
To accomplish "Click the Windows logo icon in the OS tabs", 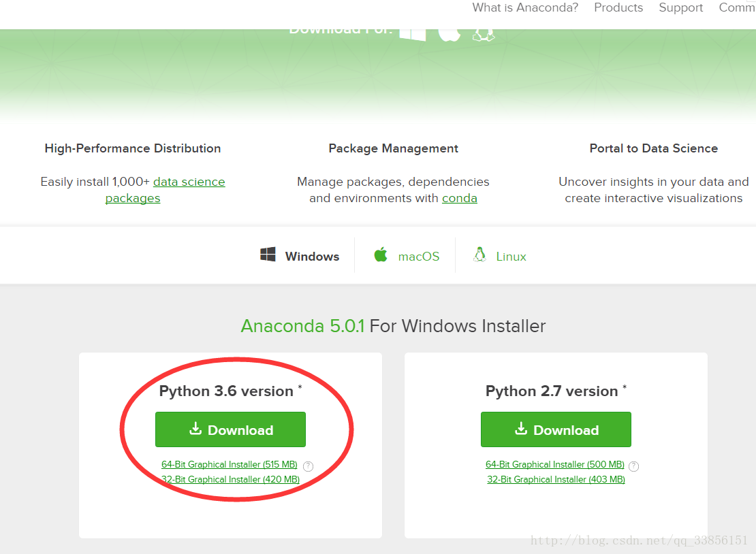I will 268,255.
